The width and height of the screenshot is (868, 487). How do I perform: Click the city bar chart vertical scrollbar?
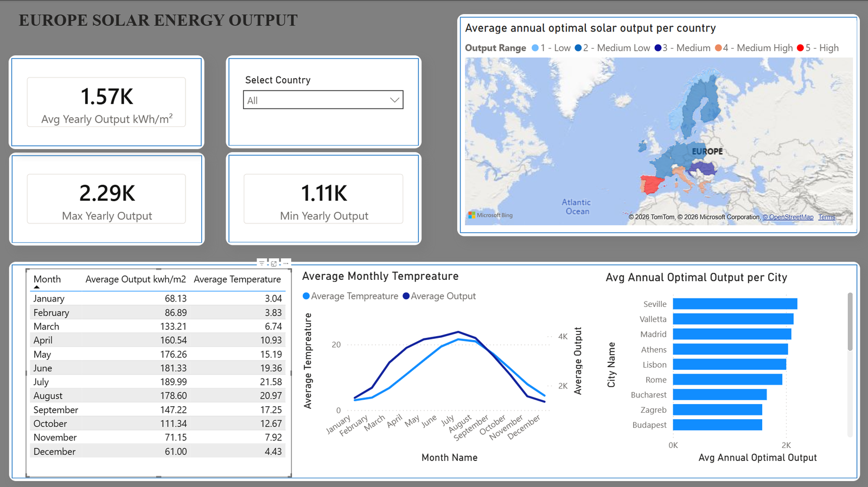click(x=850, y=322)
